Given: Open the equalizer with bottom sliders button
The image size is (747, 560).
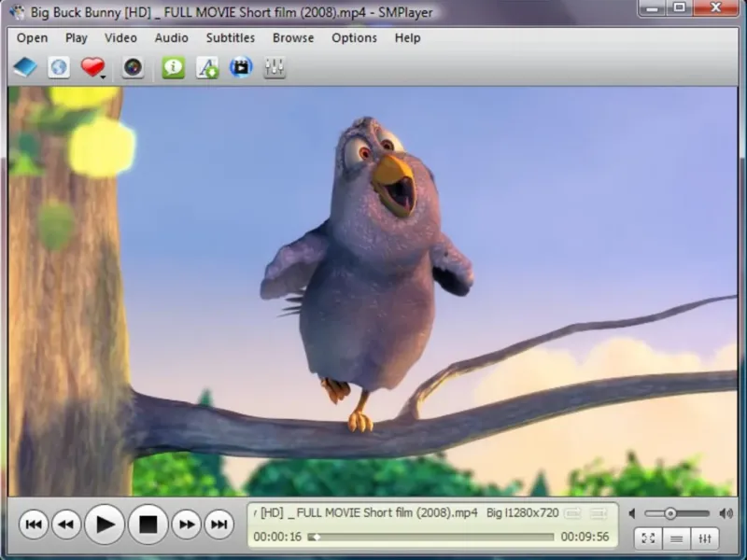Looking at the screenshot, I should [x=705, y=539].
